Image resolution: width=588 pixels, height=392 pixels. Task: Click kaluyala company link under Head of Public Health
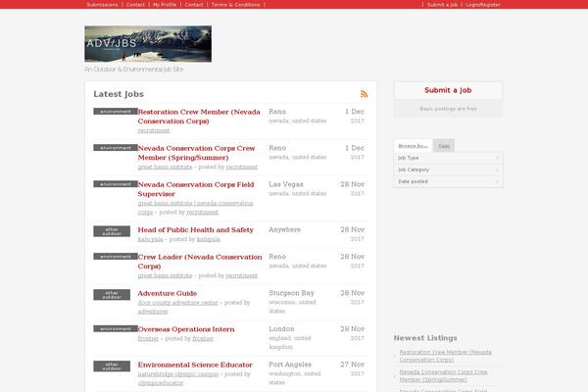[150, 239]
